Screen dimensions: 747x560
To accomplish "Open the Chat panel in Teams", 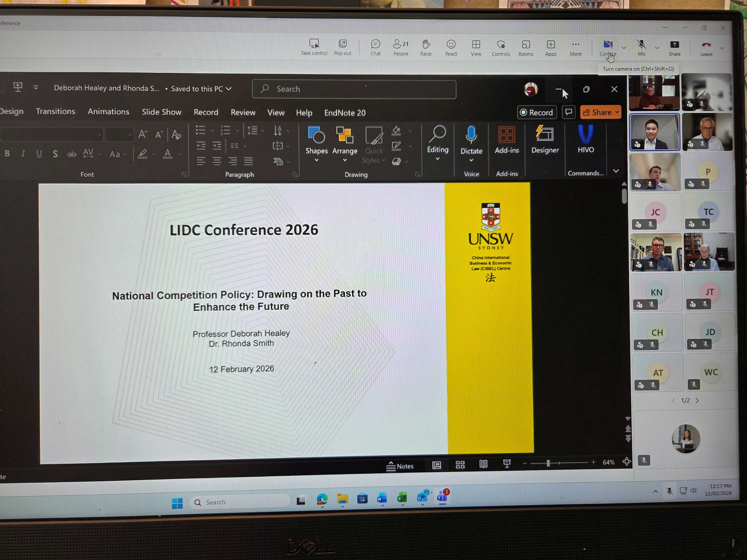I will click(375, 48).
